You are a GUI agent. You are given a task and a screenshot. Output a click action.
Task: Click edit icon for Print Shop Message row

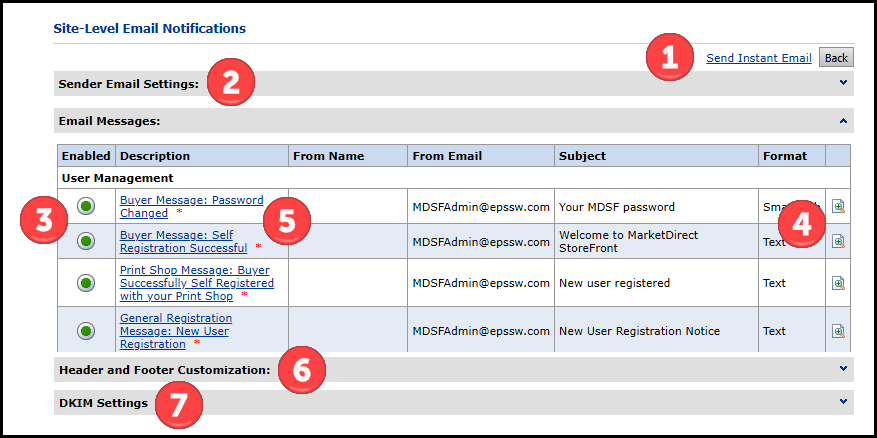point(838,283)
